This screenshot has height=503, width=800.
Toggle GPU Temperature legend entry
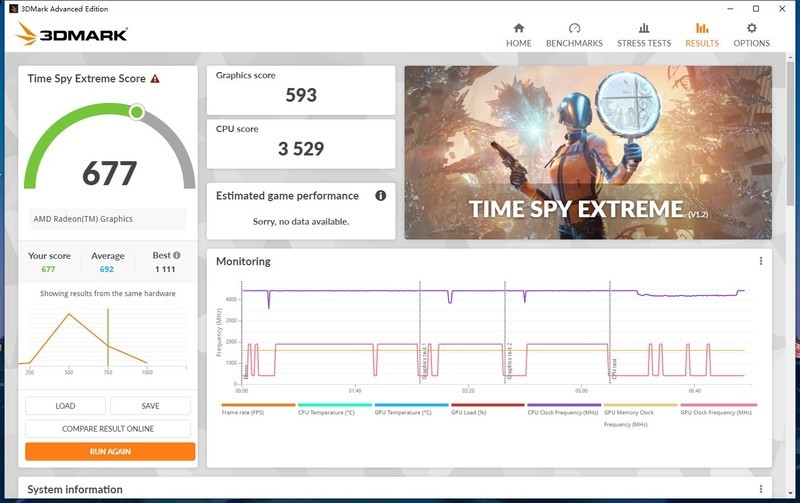click(411, 409)
